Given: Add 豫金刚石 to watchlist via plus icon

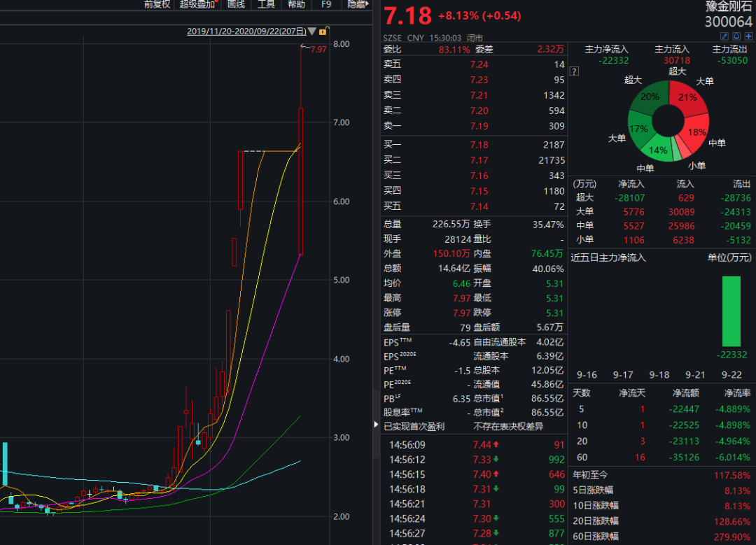Looking at the screenshot, I should (748, 36).
